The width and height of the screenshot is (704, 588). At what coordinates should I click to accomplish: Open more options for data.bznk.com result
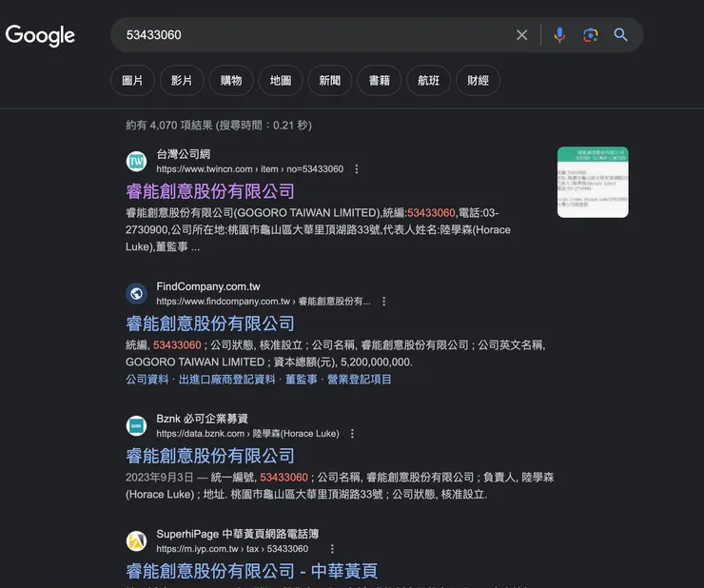(352, 434)
